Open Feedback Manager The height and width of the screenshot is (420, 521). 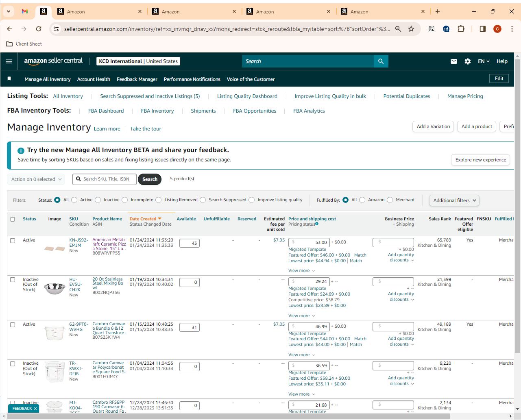tap(137, 79)
